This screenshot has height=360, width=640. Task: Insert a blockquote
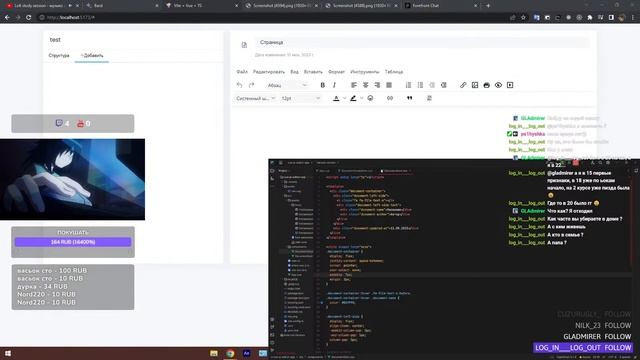pos(409,98)
